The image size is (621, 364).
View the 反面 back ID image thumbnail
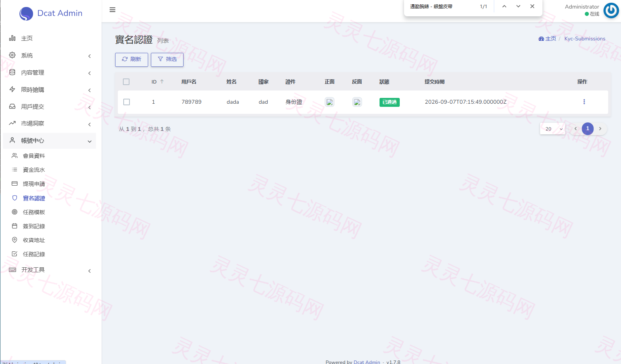pyautogui.click(x=357, y=102)
